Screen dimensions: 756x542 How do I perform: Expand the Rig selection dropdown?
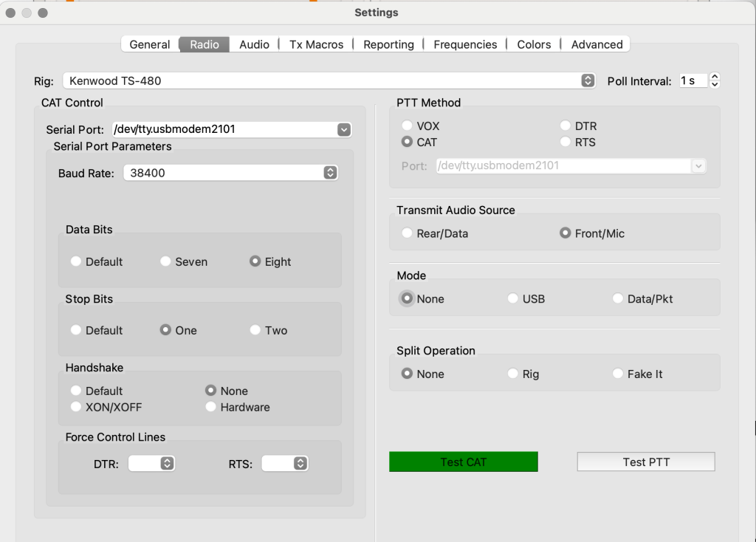[x=588, y=80]
